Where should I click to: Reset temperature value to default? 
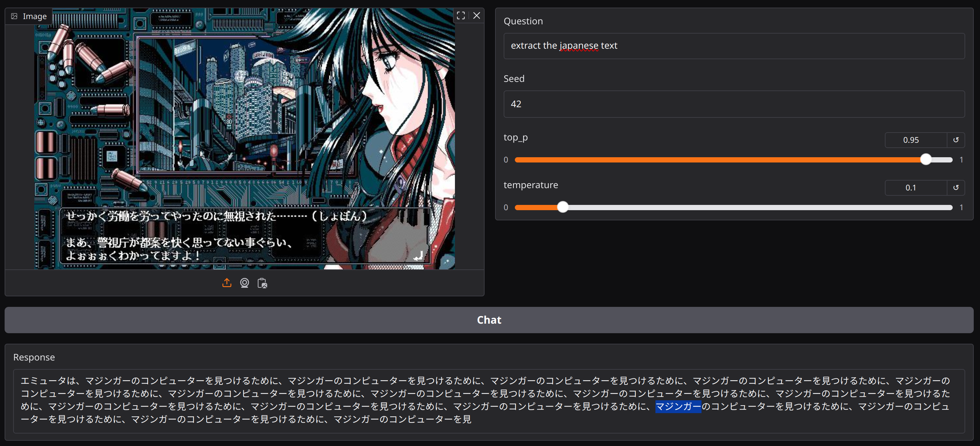(x=956, y=187)
